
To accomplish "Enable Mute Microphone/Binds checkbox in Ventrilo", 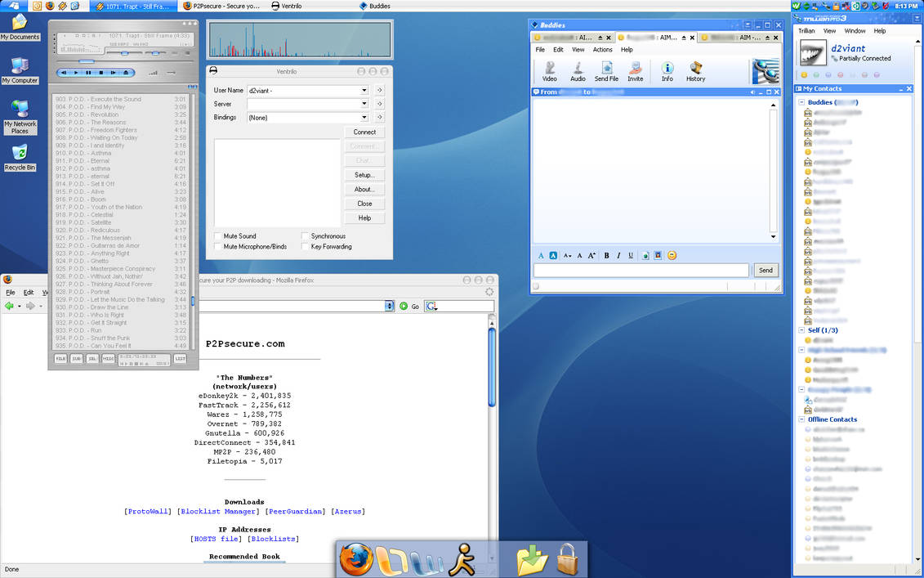I will pyautogui.click(x=217, y=247).
